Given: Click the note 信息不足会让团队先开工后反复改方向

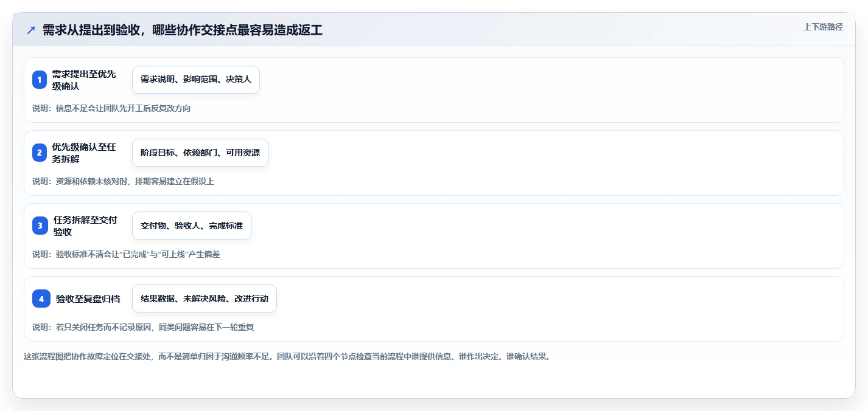Looking at the screenshot, I should [111, 108].
